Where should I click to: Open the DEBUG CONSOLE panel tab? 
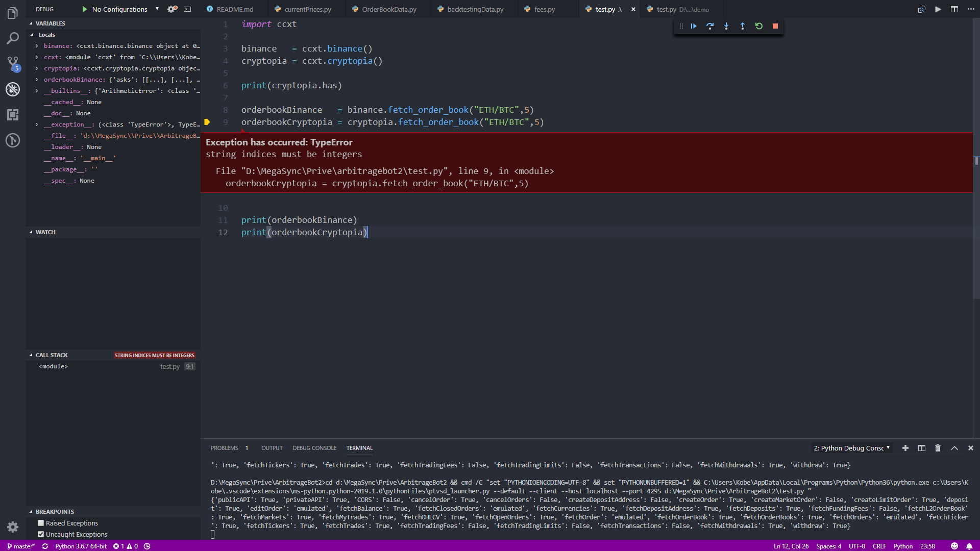coord(314,448)
